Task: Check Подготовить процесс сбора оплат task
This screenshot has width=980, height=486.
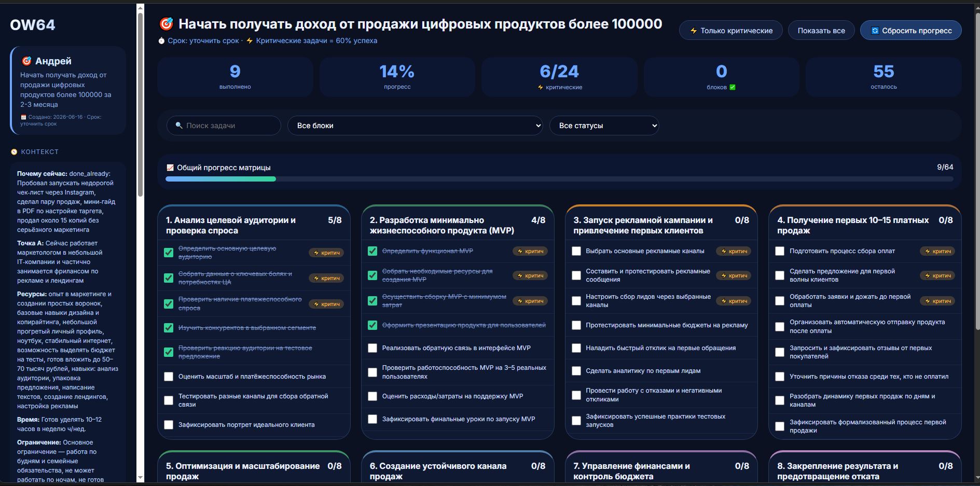Action: click(x=780, y=251)
